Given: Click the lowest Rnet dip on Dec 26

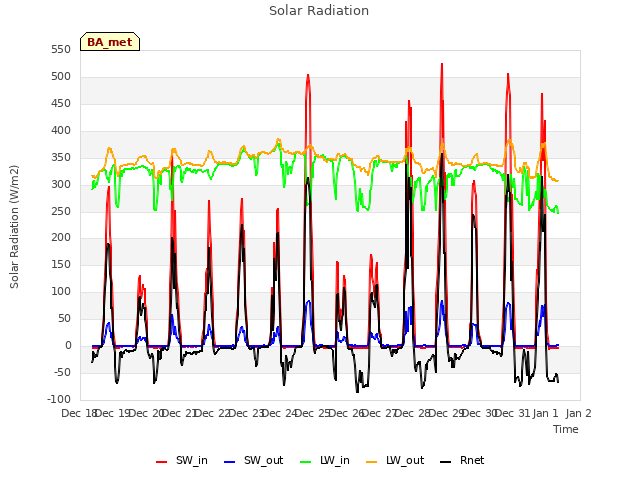Looking at the screenshot, I should click(x=358, y=391).
